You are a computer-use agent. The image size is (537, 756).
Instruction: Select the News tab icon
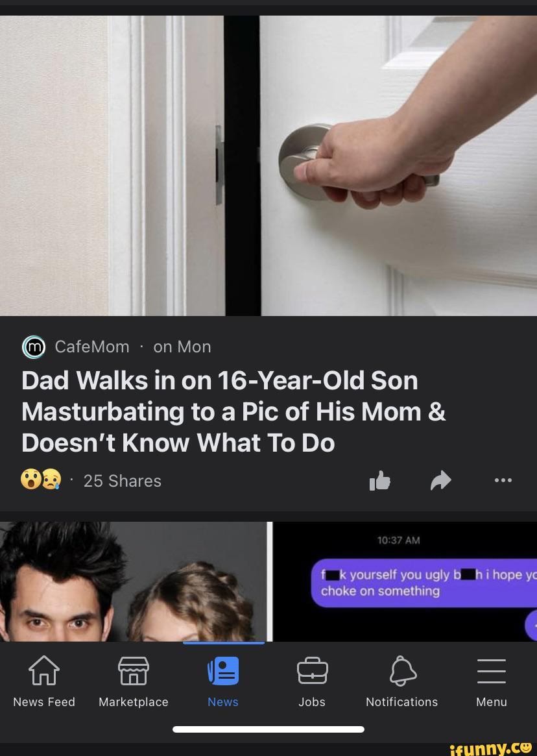tap(223, 670)
